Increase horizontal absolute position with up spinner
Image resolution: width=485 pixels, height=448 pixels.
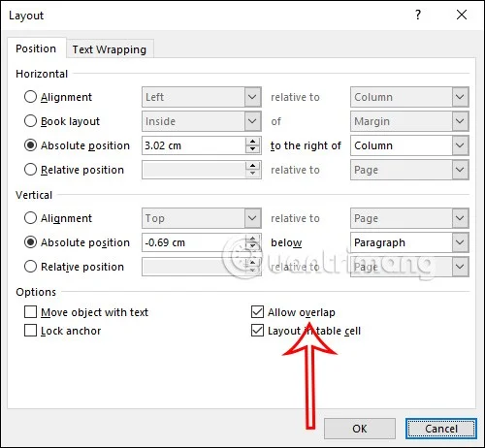[252, 141]
